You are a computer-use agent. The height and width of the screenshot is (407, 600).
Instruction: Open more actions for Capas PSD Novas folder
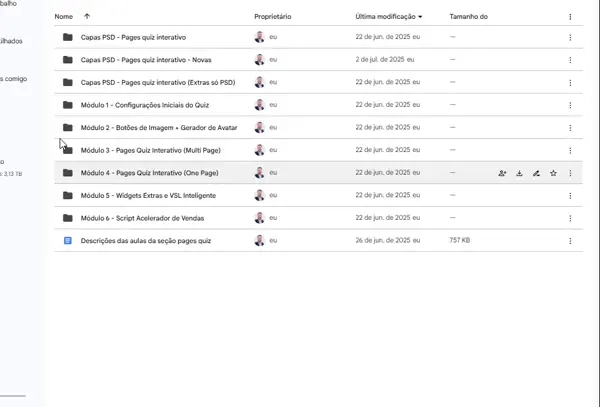click(570, 60)
